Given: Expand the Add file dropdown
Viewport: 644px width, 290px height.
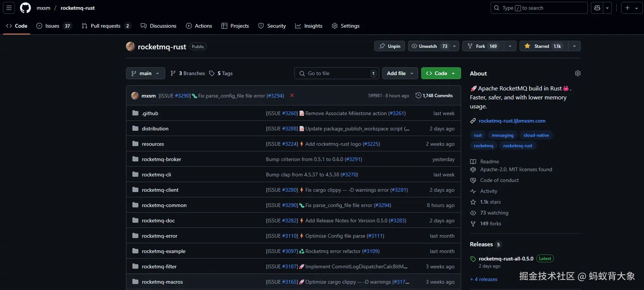Looking at the screenshot, I should (x=400, y=73).
